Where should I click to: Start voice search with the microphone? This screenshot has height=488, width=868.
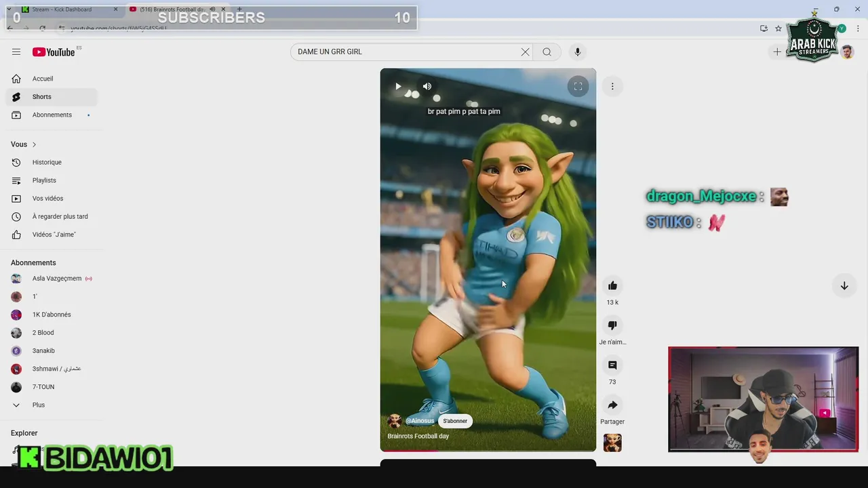click(578, 52)
